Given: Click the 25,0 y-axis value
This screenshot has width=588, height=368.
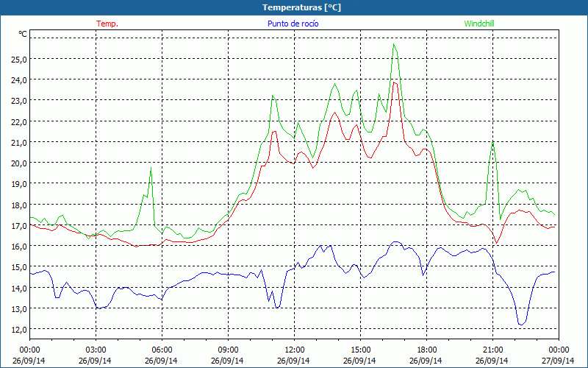Looking at the screenshot, I should point(18,59).
